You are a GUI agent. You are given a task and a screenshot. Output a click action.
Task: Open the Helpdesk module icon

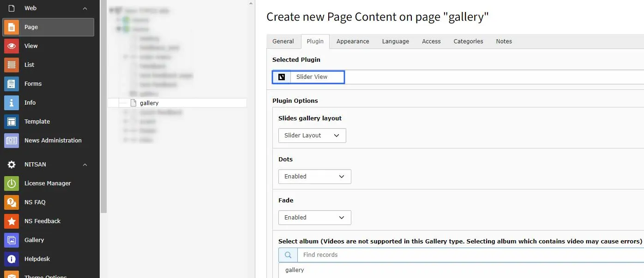pyautogui.click(x=12, y=259)
